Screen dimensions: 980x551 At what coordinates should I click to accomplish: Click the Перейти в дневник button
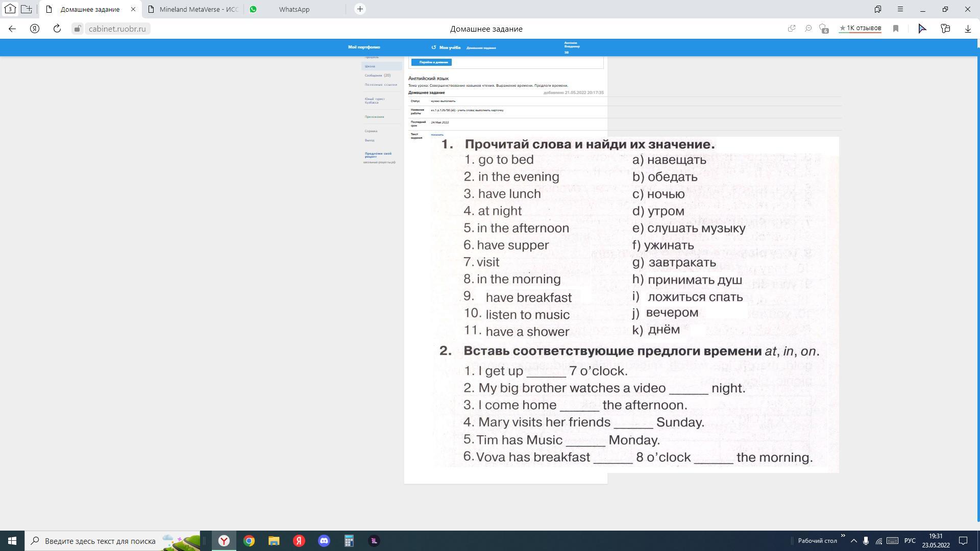pyautogui.click(x=431, y=62)
